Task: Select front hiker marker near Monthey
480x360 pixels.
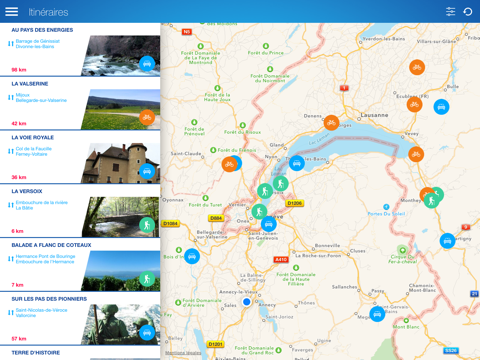Action: (x=432, y=201)
